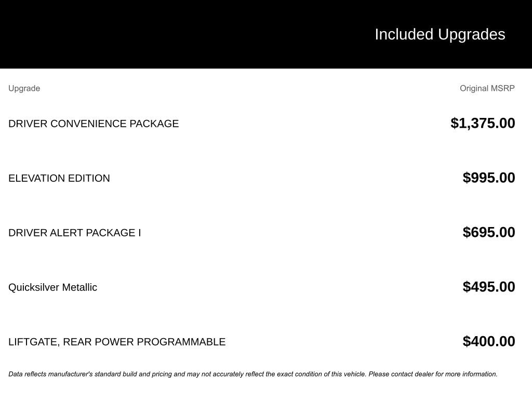Click the DRIVER CONVENIENCE PACKAGE label
This screenshot has height=399, width=532.
[x=94, y=124]
